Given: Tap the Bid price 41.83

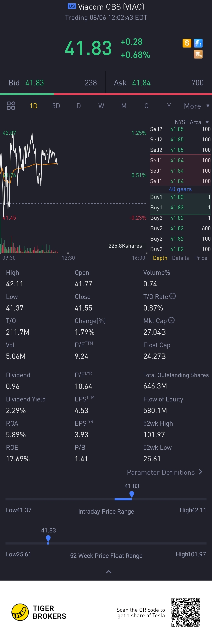Looking at the screenshot, I should (35, 83).
